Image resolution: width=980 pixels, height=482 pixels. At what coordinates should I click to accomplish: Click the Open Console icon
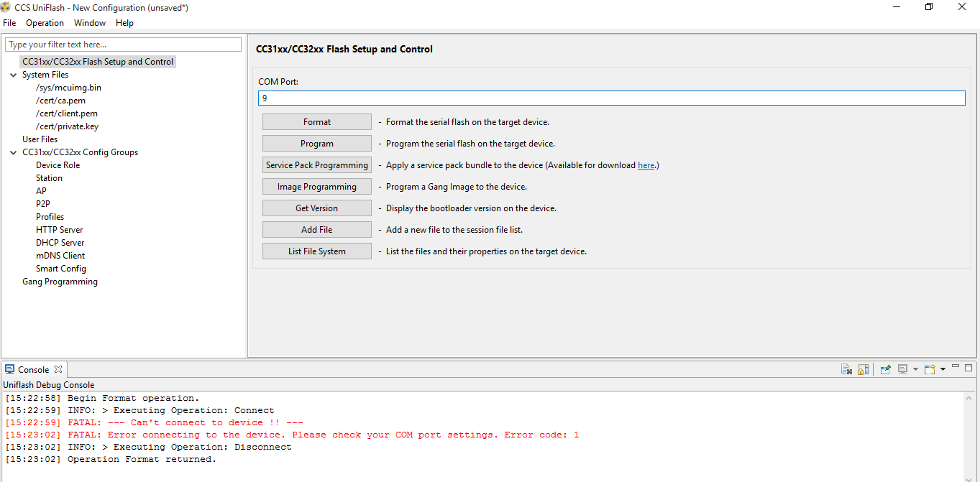tap(930, 369)
